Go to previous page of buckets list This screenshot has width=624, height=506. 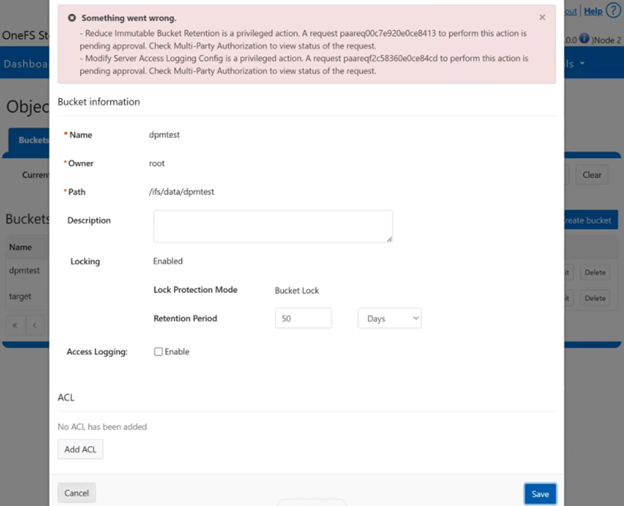tap(34, 325)
